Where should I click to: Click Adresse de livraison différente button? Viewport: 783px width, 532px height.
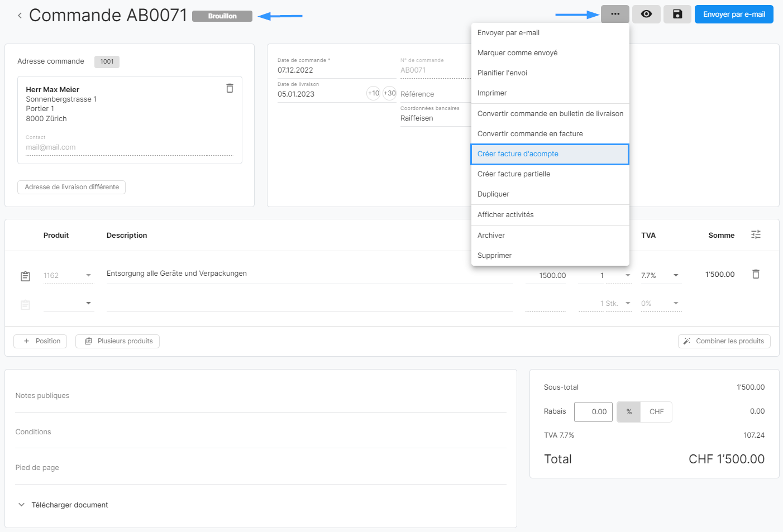pos(71,187)
